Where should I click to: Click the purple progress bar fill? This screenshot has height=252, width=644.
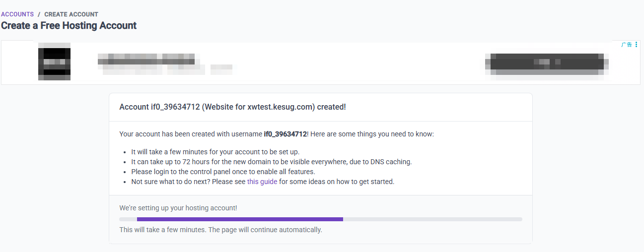pos(240,219)
